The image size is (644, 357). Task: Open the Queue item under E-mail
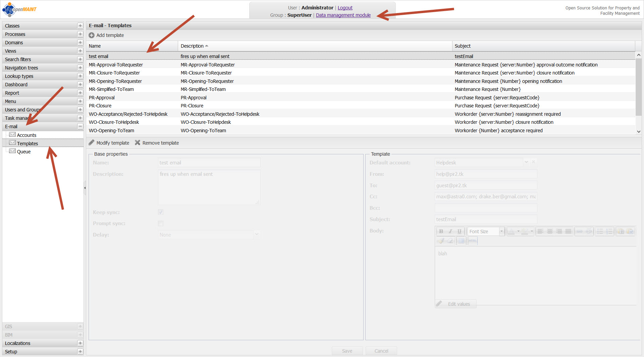23,152
